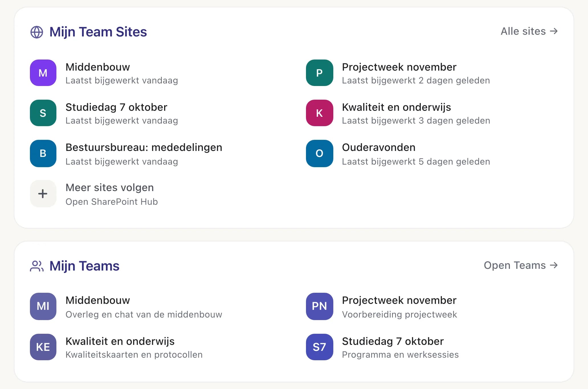
Task: Click the people icon beside Mijn Teams
Action: click(37, 266)
